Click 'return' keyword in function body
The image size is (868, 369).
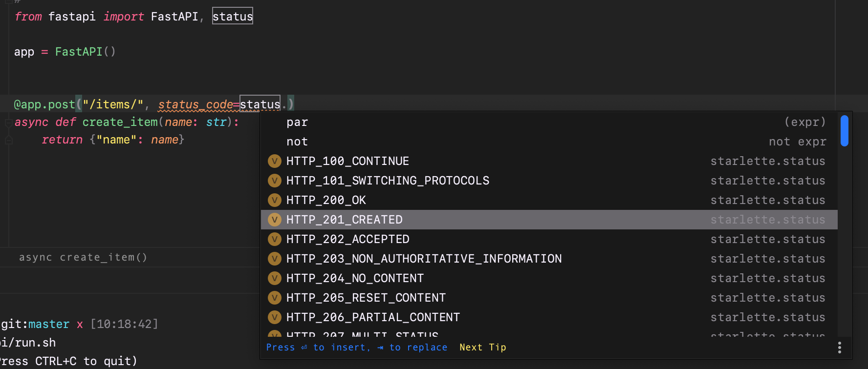point(62,140)
